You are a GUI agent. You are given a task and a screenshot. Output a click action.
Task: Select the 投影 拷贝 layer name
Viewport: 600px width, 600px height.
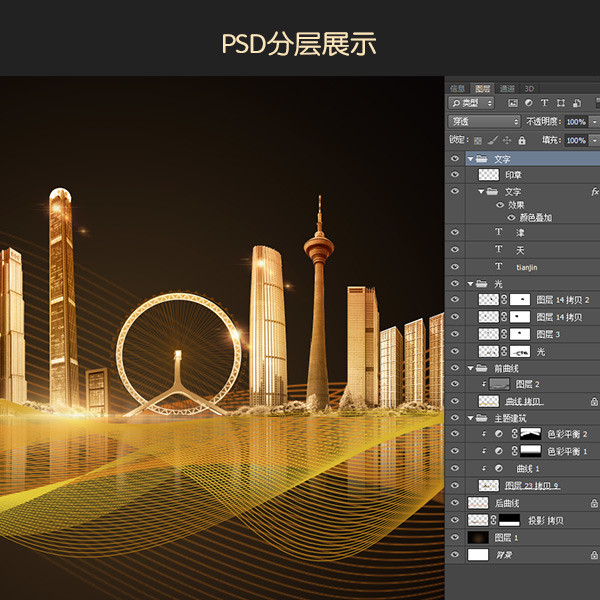pyautogui.click(x=546, y=520)
